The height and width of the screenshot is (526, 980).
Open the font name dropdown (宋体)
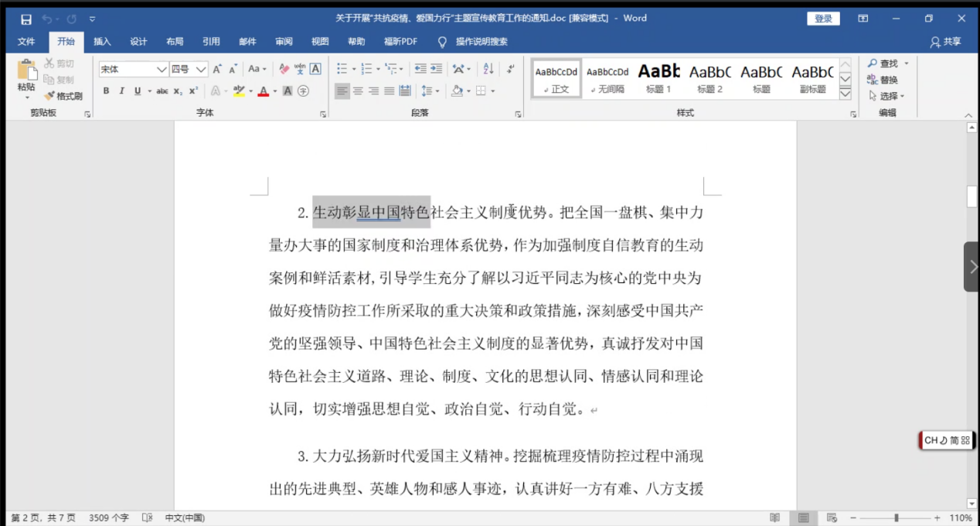pos(162,69)
